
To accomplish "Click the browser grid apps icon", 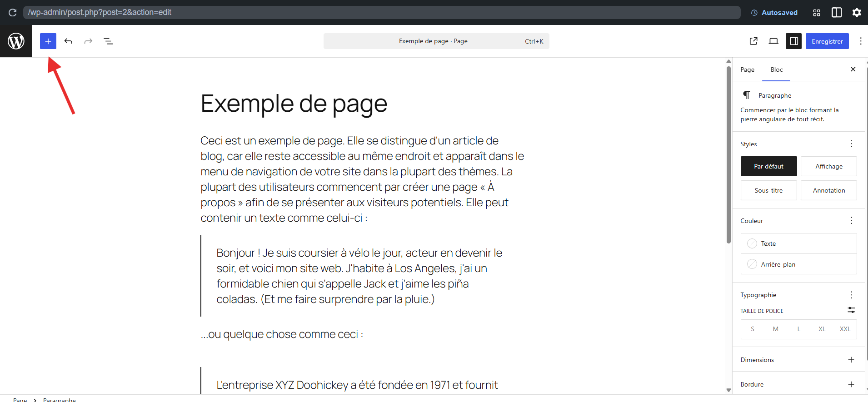I will point(817,13).
